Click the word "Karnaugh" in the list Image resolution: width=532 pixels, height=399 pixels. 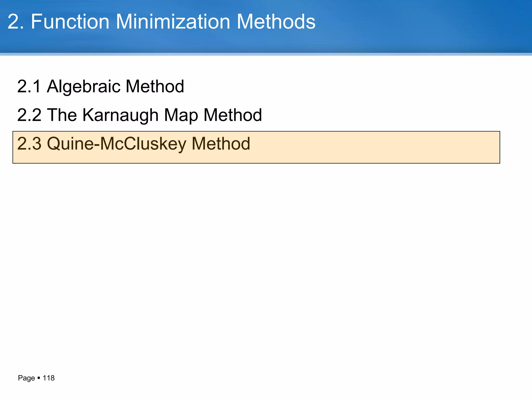coord(120,115)
